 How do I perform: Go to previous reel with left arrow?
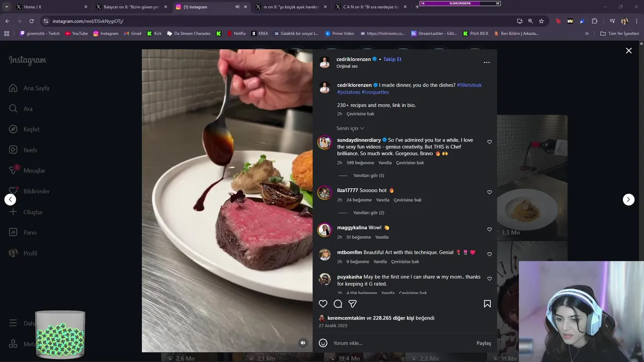point(10,200)
